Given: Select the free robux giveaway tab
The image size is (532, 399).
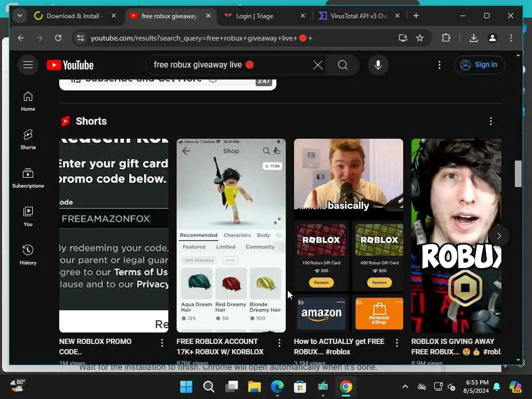Looking at the screenshot, I should click(x=169, y=16).
